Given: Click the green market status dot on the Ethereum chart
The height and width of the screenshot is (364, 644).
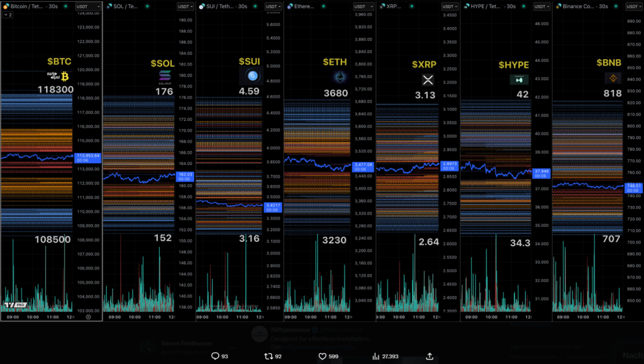Looking at the screenshot, I should [324, 6].
